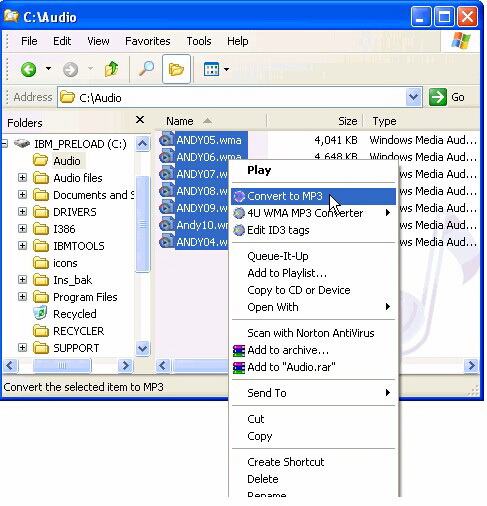487x506 pixels.
Task: Select Queue-It-Up in context menu
Action: tap(313, 256)
